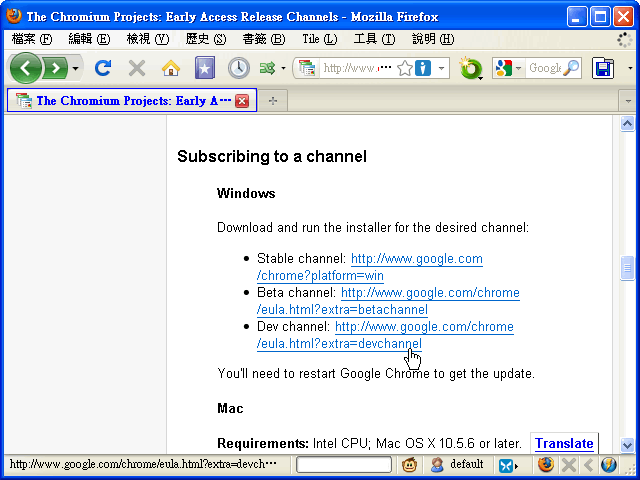Reload the current page
The width and height of the screenshot is (640, 480).
click(x=102, y=68)
